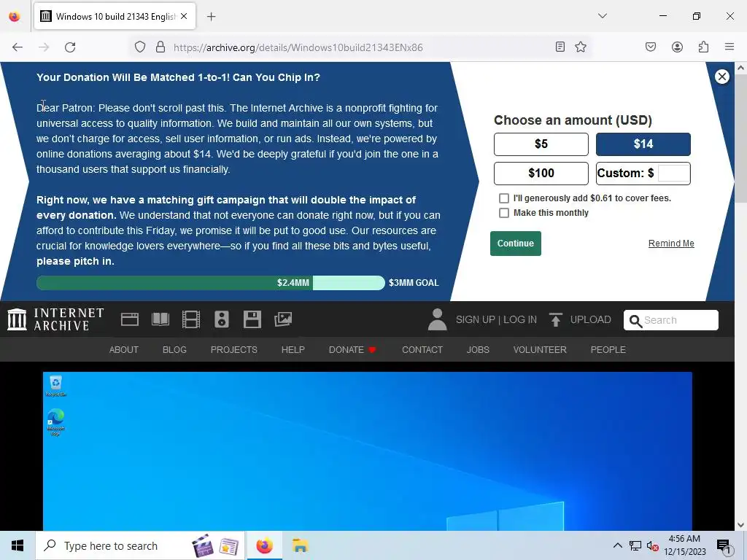Image resolution: width=747 pixels, height=560 pixels.
Task: Open the Texts book icon
Action: (x=160, y=319)
